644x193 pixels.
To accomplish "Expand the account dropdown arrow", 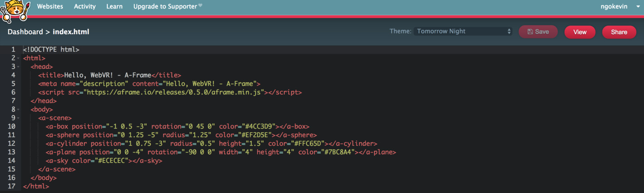I will pyautogui.click(x=638, y=7).
